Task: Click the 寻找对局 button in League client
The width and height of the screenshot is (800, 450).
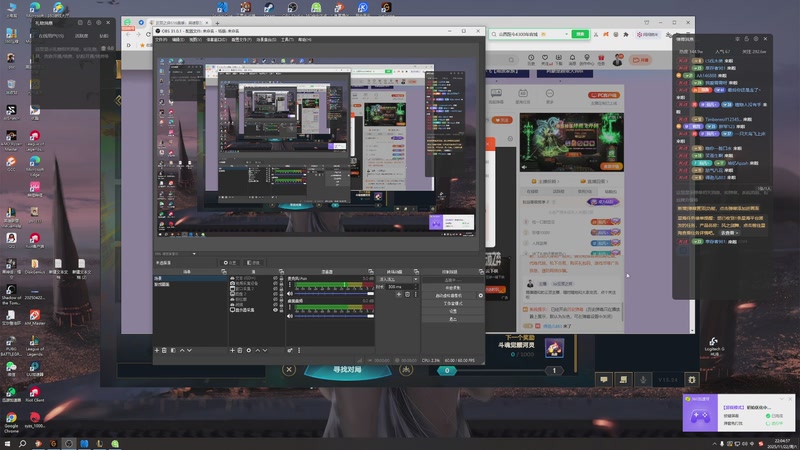Action: pyautogui.click(x=347, y=369)
